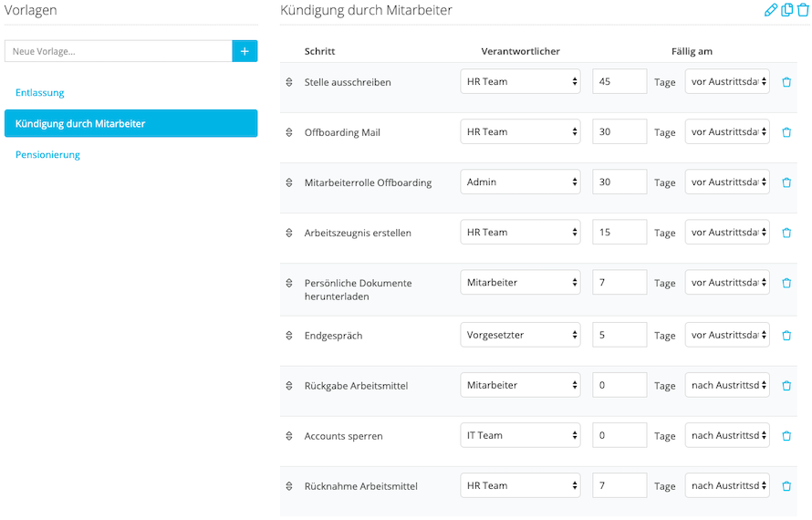Click reorder handle of Rücknahme Arbeitsmittel
The height and width of the screenshot is (520, 812).
(289, 486)
